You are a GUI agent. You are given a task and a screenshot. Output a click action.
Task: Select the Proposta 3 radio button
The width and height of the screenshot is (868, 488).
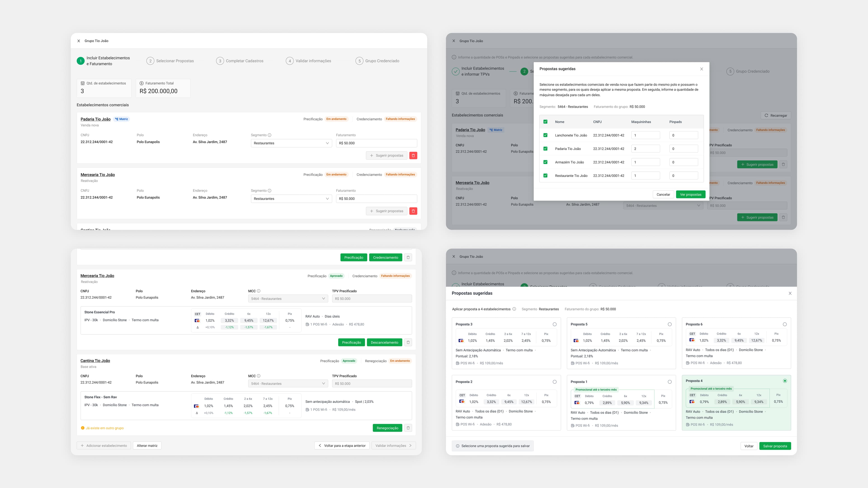[555, 324]
